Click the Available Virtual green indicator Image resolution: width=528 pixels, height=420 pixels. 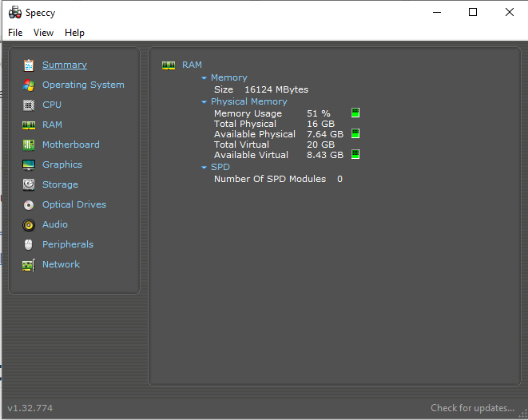[x=355, y=155]
